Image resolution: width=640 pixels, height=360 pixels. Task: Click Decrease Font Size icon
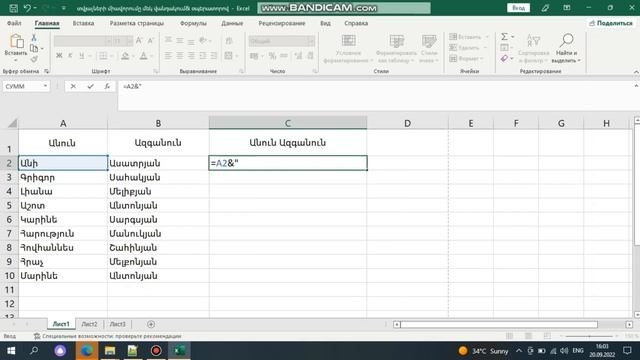151,40
